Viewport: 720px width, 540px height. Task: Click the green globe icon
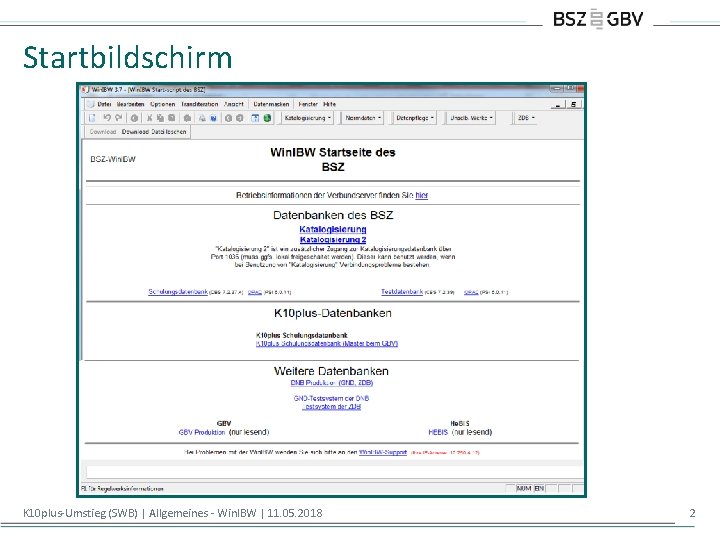tap(267, 118)
